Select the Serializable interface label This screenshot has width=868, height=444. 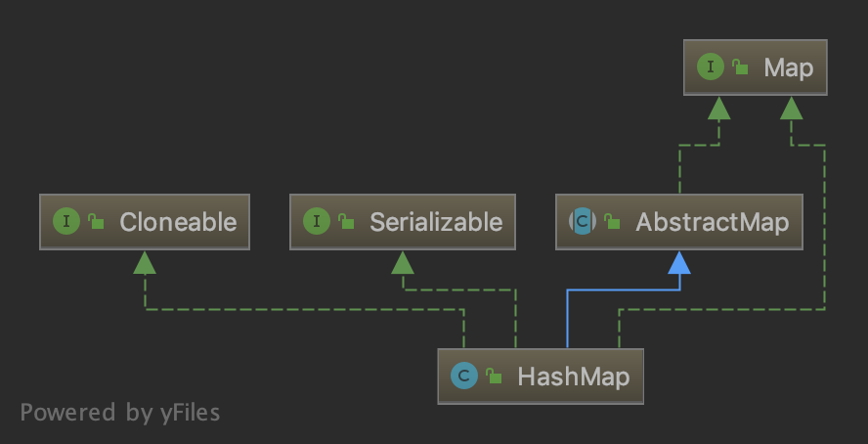pyautogui.click(x=435, y=222)
